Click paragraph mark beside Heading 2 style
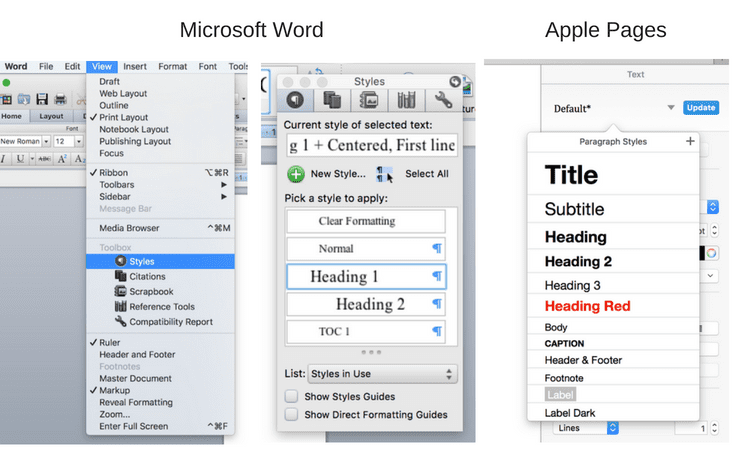This screenshot has height=450, width=750. click(437, 303)
